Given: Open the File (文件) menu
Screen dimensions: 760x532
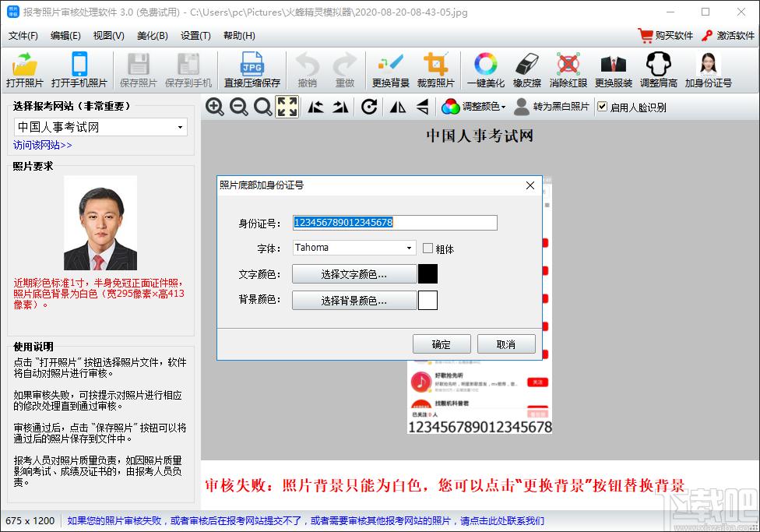Looking at the screenshot, I should pos(23,36).
